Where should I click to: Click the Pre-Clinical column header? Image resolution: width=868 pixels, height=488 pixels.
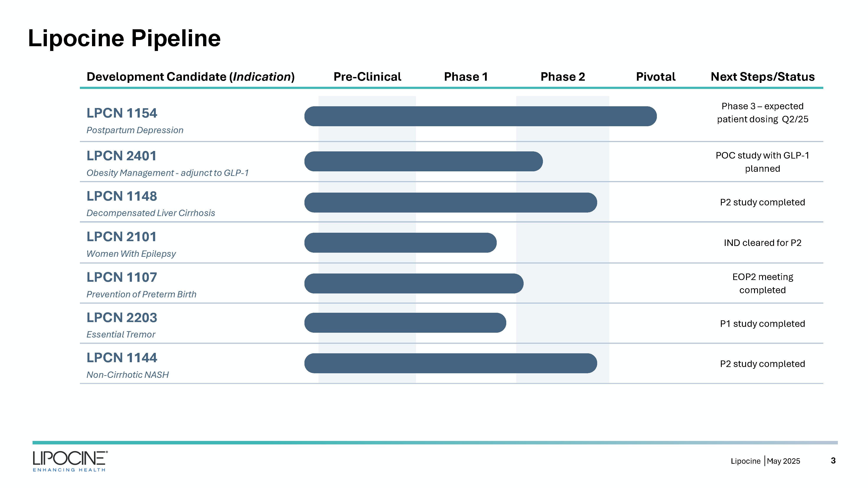(x=367, y=77)
